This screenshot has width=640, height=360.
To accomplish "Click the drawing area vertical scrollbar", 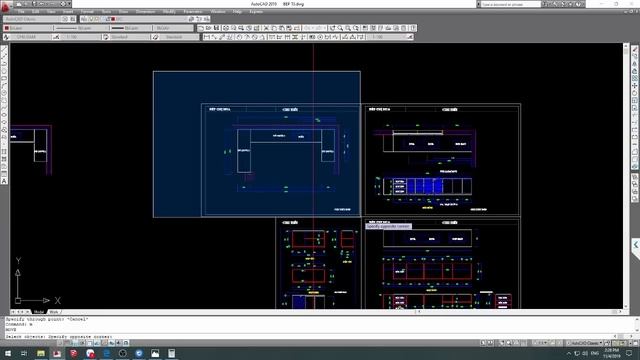I will point(626,176).
